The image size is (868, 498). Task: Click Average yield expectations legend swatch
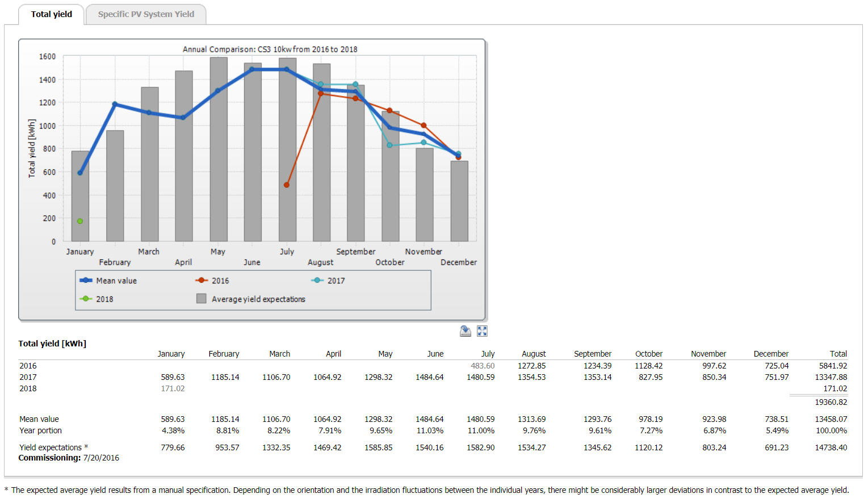coord(201,299)
